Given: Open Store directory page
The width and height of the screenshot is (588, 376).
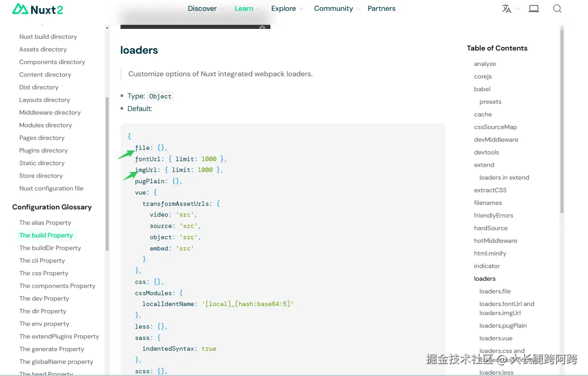Looking at the screenshot, I should tap(41, 176).
